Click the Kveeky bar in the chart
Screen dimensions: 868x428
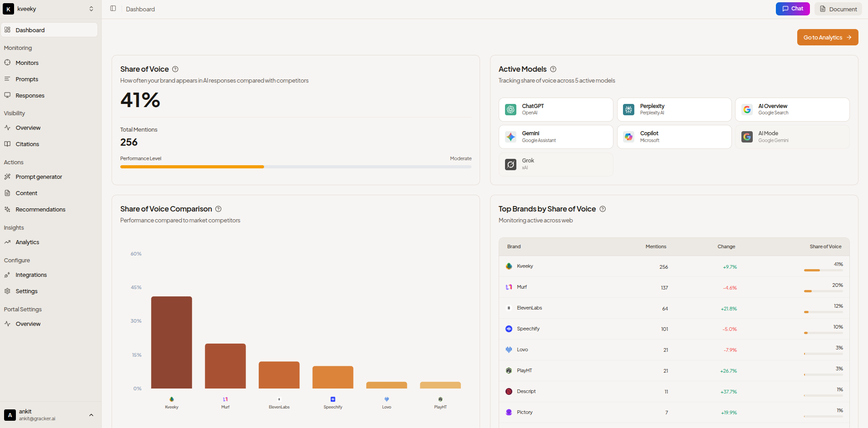pos(172,342)
